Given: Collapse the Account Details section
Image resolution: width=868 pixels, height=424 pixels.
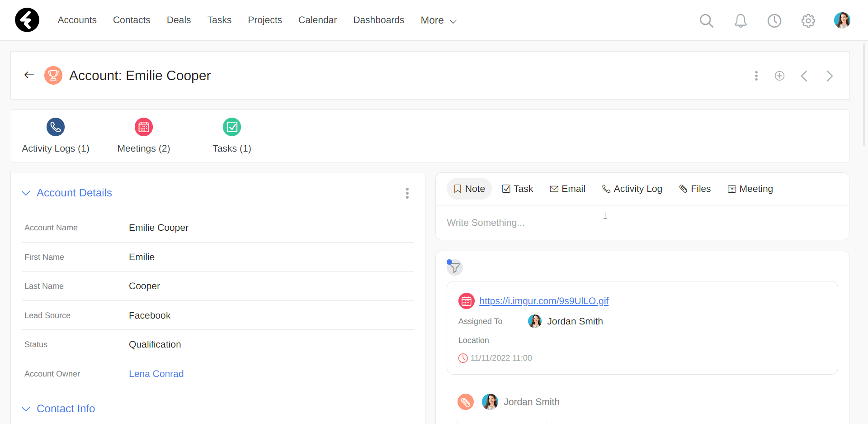Looking at the screenshot, I should click(26, 193).
